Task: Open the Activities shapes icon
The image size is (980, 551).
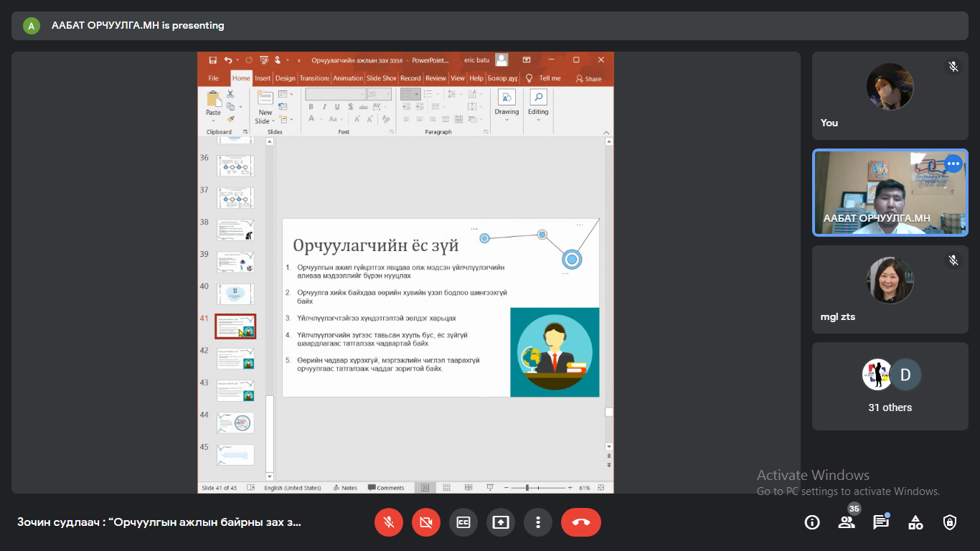Action: (x=915, y=522)
